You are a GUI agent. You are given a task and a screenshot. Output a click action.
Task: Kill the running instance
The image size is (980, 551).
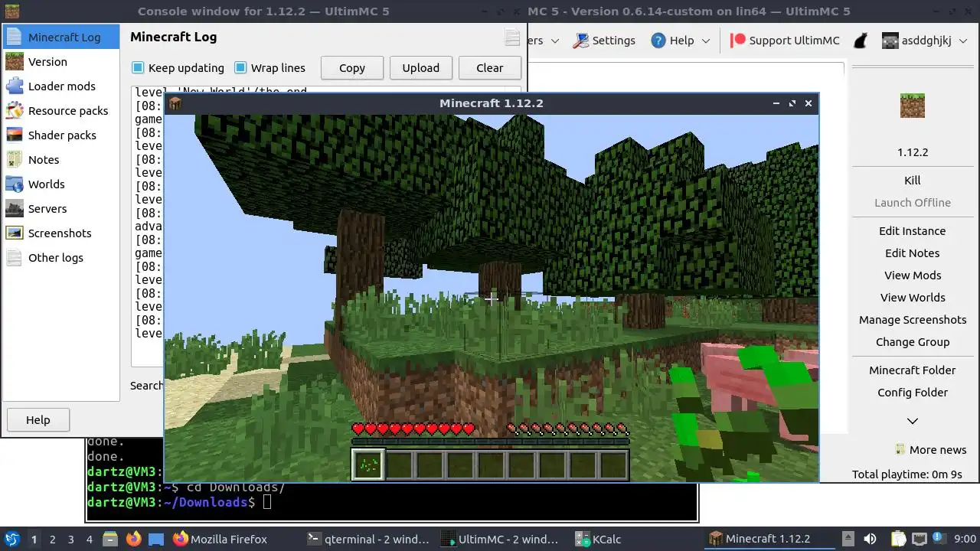point(913,181)
